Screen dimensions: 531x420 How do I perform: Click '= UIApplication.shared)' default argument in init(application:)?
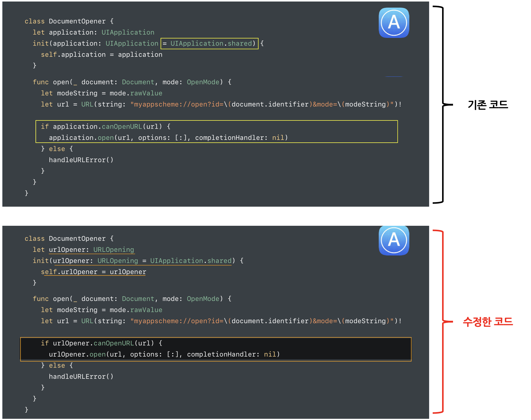click(209, 43)
